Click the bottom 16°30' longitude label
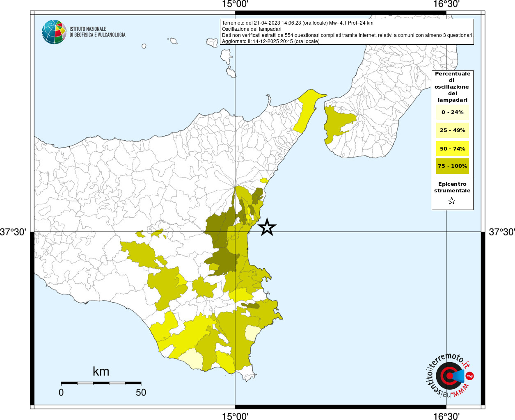The height and width of the screenshot is (420, 515). 446,416
